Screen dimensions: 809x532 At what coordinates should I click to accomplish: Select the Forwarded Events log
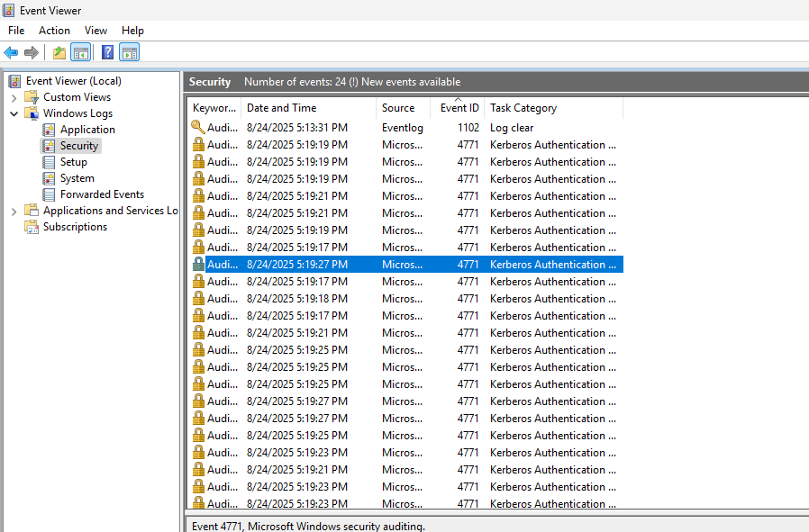click(101, 194)
